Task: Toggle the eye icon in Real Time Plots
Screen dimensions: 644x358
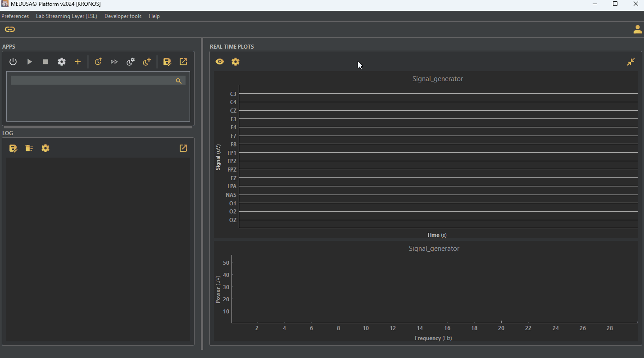Action: [220, 62]
